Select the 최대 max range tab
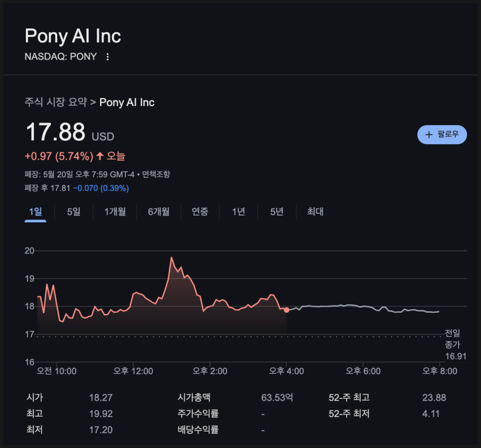 pyautogui.click(x=315, y=212)
